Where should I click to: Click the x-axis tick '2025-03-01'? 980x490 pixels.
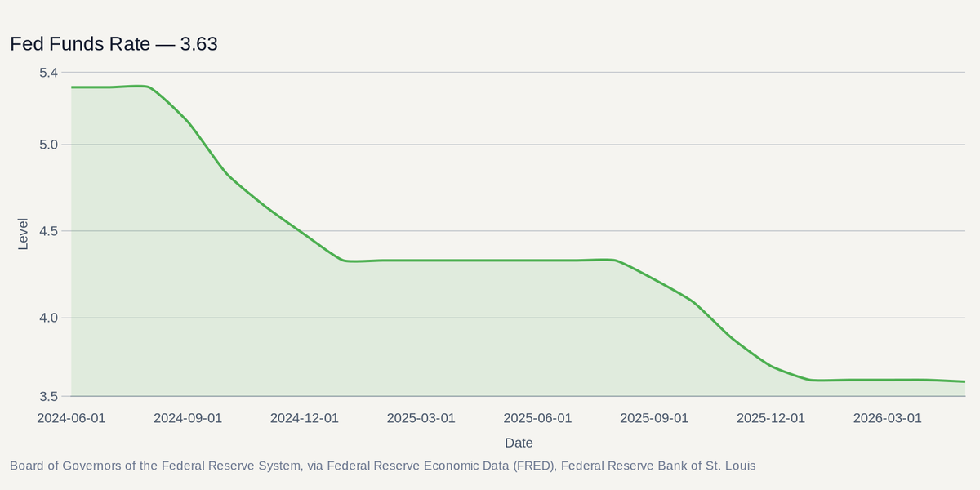pyautogui.click(x=421, y=418)
